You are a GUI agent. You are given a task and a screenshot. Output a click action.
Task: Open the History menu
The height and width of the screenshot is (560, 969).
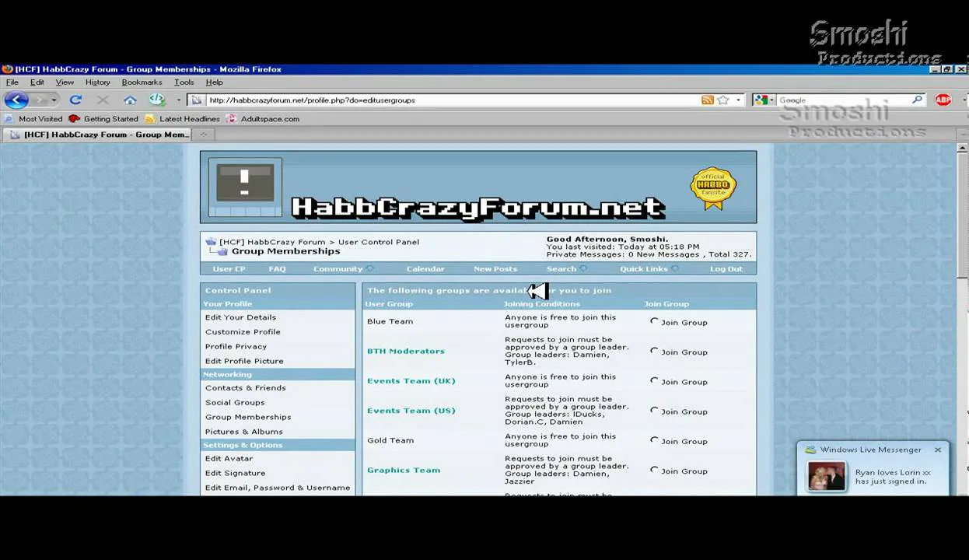[97, 82]
